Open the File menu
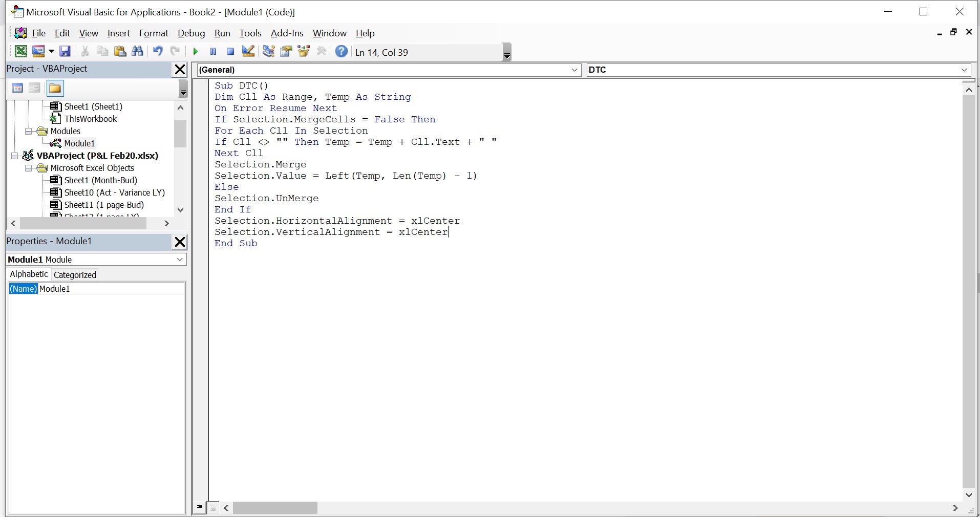The image size is (980, 517). [39, 33]
